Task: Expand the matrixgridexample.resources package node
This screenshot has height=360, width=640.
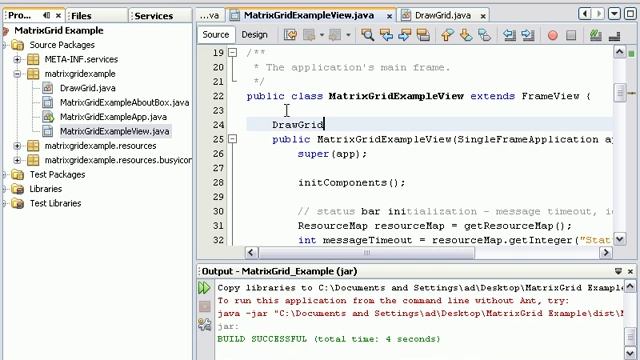Action: [x=17, y=146]
